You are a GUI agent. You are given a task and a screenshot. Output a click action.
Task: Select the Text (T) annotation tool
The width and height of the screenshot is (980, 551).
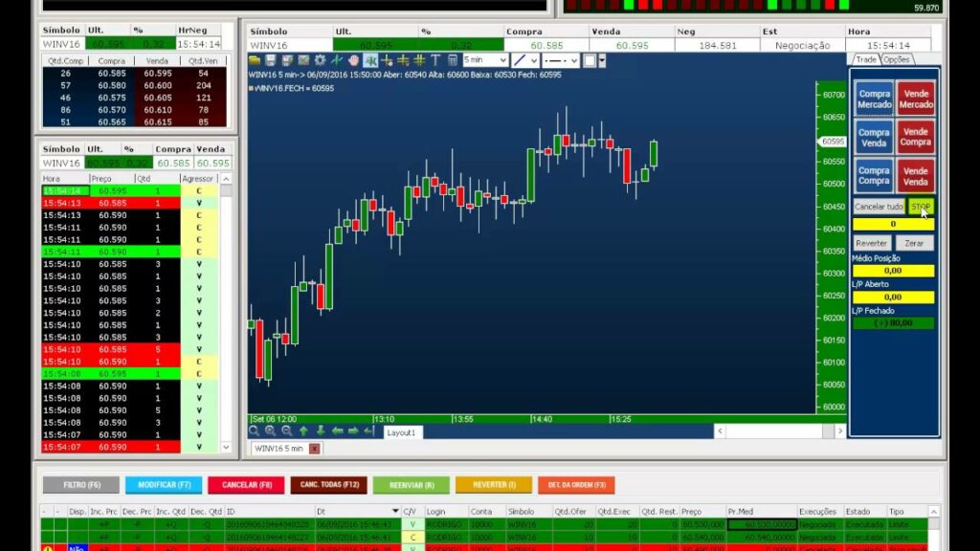coord(435,62)
